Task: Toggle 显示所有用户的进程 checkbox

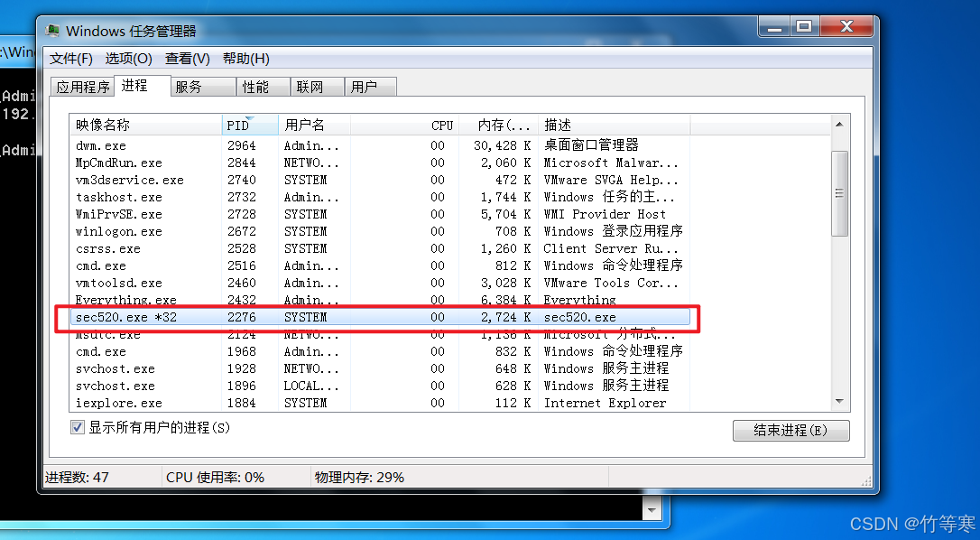Action: (x=78, y=428)
